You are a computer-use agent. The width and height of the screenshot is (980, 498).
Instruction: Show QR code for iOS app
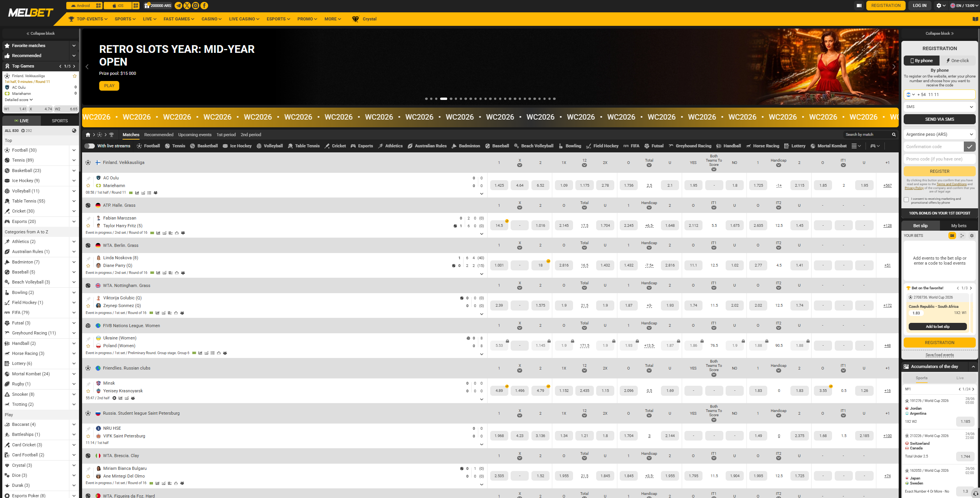click(x=136, y=5)
